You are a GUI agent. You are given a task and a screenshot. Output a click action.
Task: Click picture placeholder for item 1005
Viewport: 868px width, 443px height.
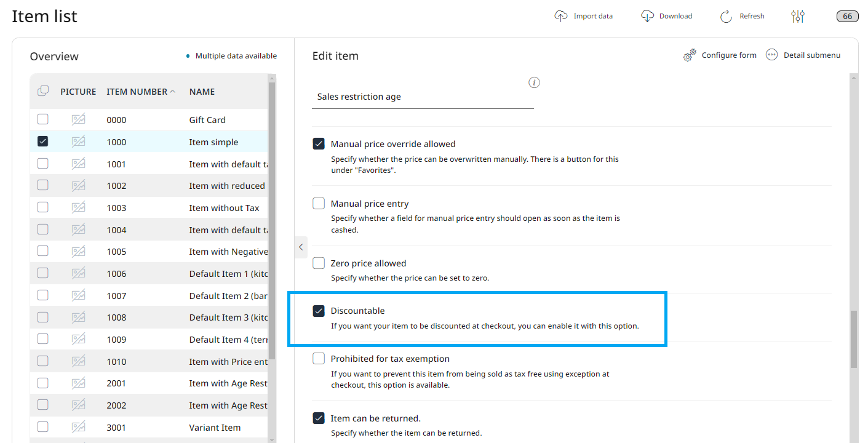pyautogui.click(x=78, y=251)
